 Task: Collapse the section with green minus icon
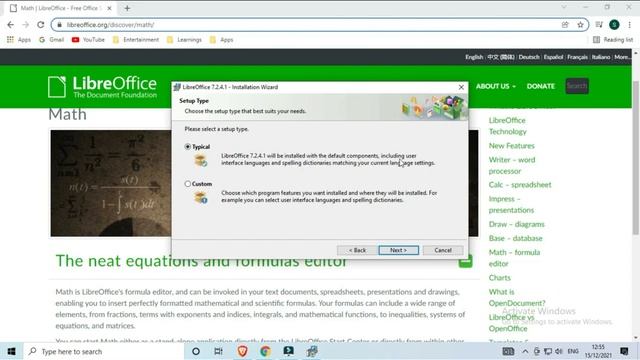click(465, 262)
